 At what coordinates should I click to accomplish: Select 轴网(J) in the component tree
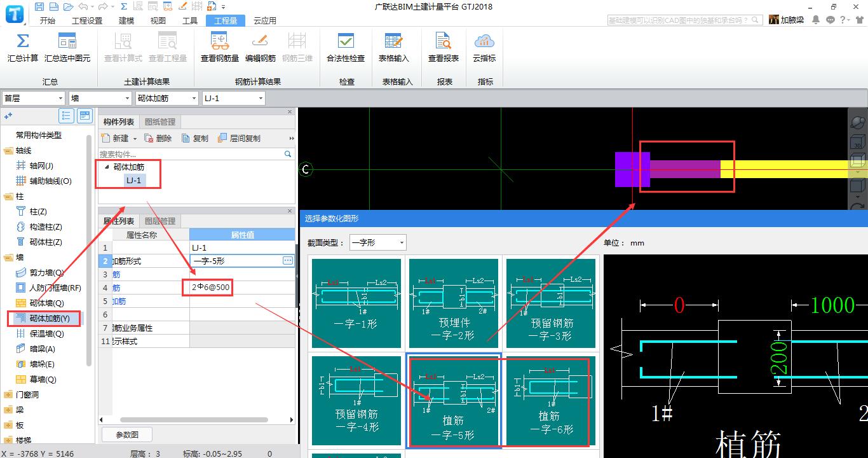41,165
